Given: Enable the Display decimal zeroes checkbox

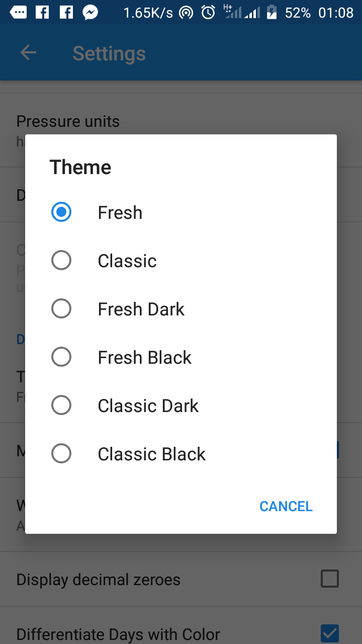Looking at the screenshot, I should 330,579.
